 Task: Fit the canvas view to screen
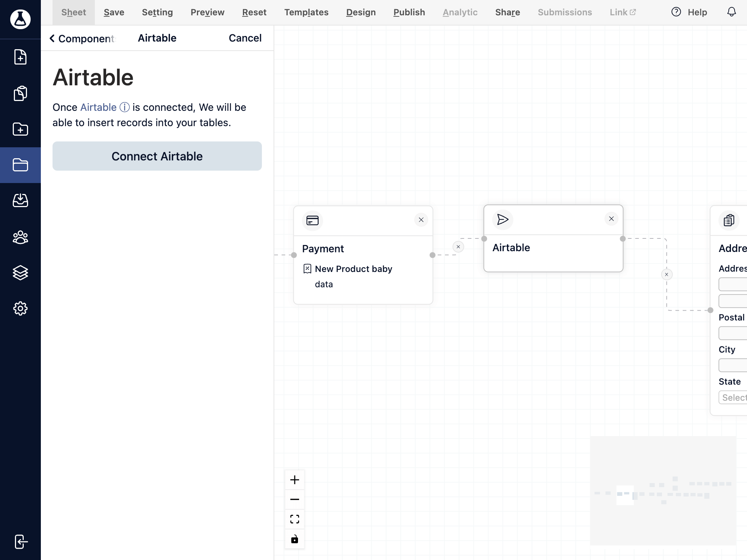tap(294, 519)
